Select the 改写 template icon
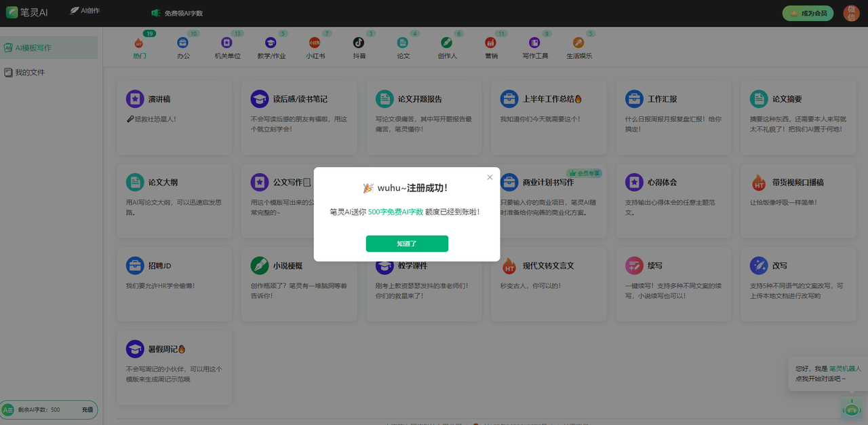The width and height of the screenshot is (868, 425). point(758,265)
